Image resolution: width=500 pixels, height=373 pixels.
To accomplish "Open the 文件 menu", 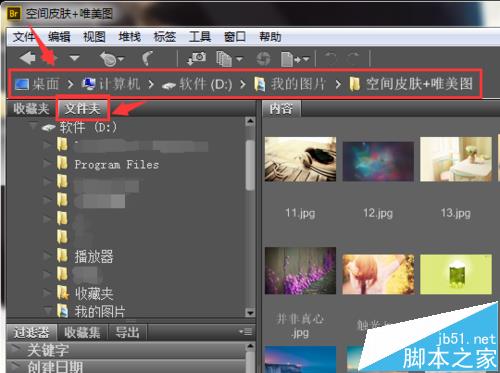I will [24, 36].
